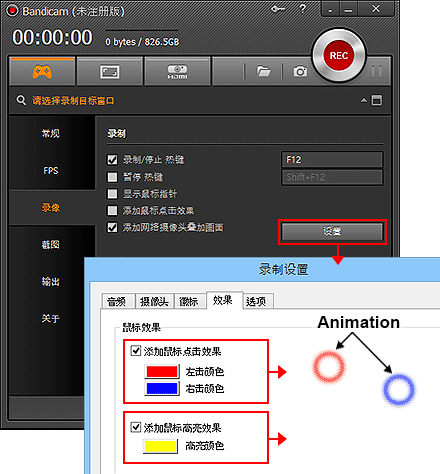The width and height of the screenshot is (440, 474).
Task: Pick the blue 右击颜色 swatch
Action: click(x=162, y=388)
